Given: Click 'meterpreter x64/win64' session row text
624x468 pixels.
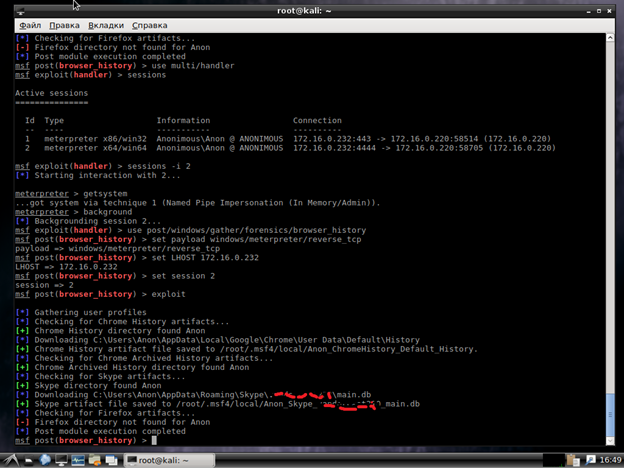Looking at the screenshot, I should coord(95,148).
